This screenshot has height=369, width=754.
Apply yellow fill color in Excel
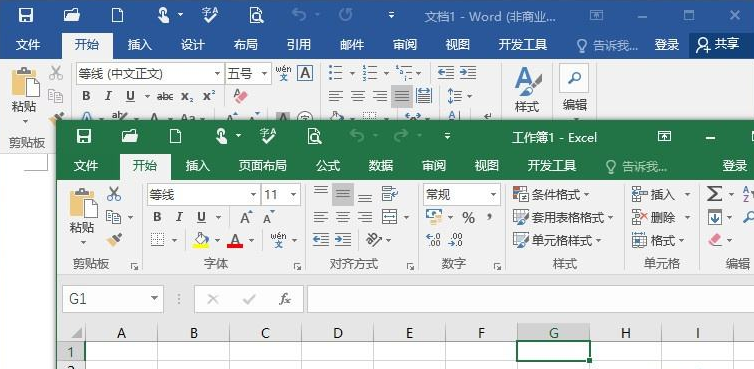pyautogui.click(x=200, y=240)
